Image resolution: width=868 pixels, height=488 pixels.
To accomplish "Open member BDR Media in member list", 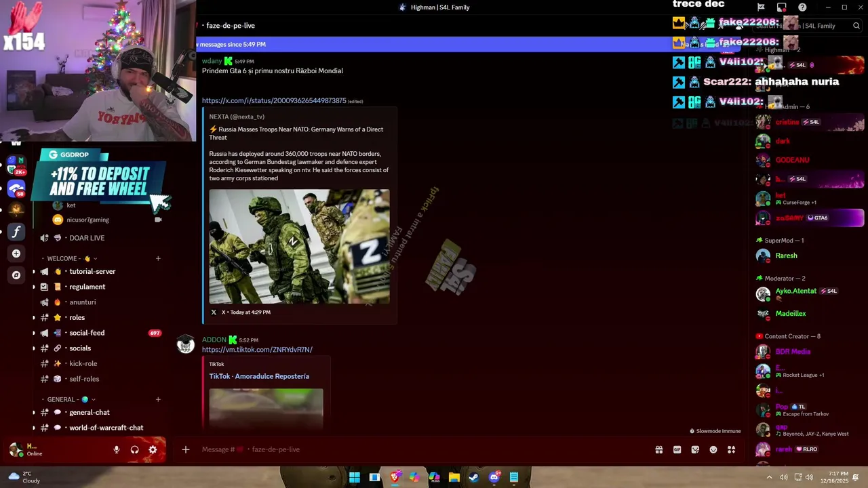I will (793, 351).
